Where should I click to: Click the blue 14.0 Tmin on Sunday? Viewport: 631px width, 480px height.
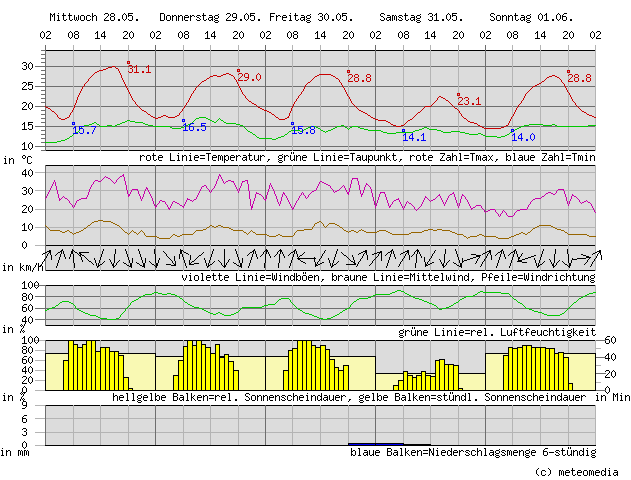click(x=524, y=137)
